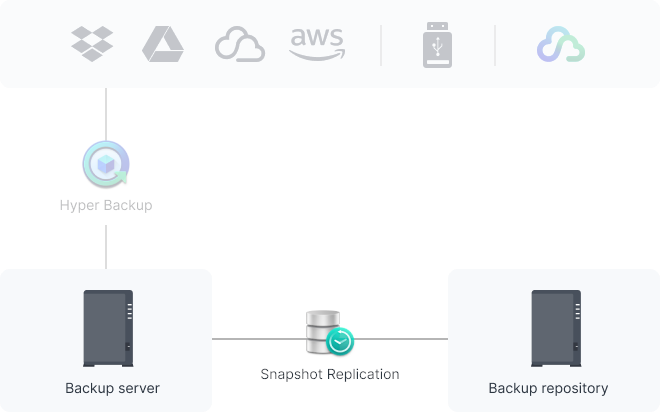Select the Google Drive triangle icon

coord(163,44)
